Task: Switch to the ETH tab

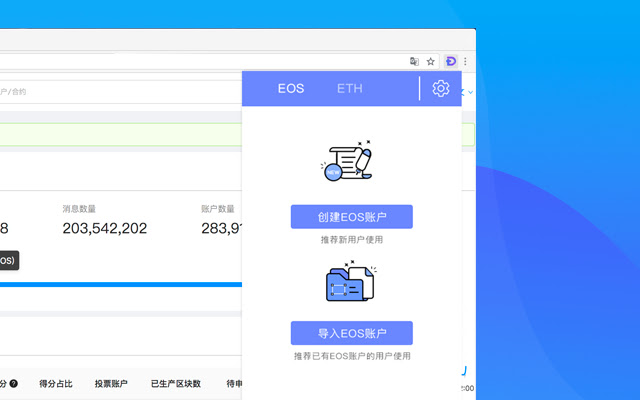Action: pyautogui.click(x=350, y=89)
